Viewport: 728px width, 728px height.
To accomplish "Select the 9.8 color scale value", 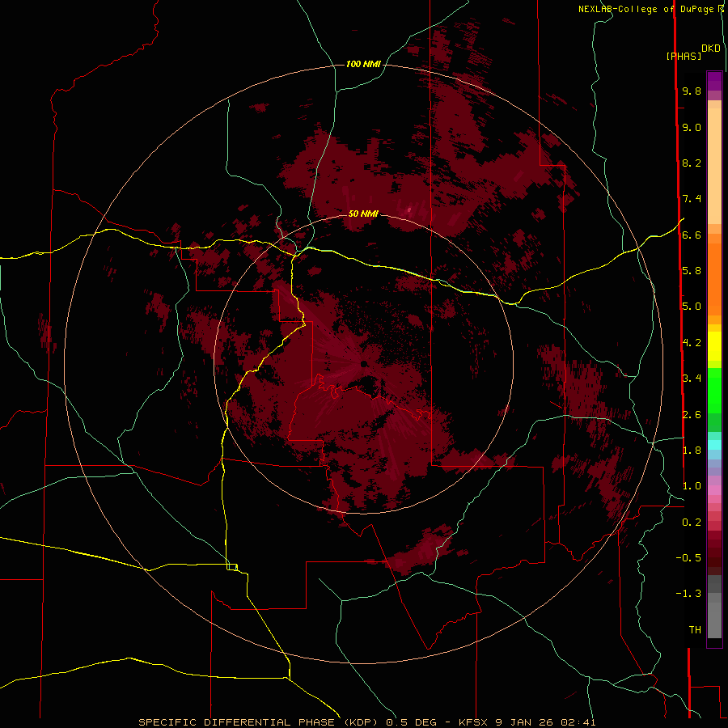I will pyautogui.click(x=692, y=91).
